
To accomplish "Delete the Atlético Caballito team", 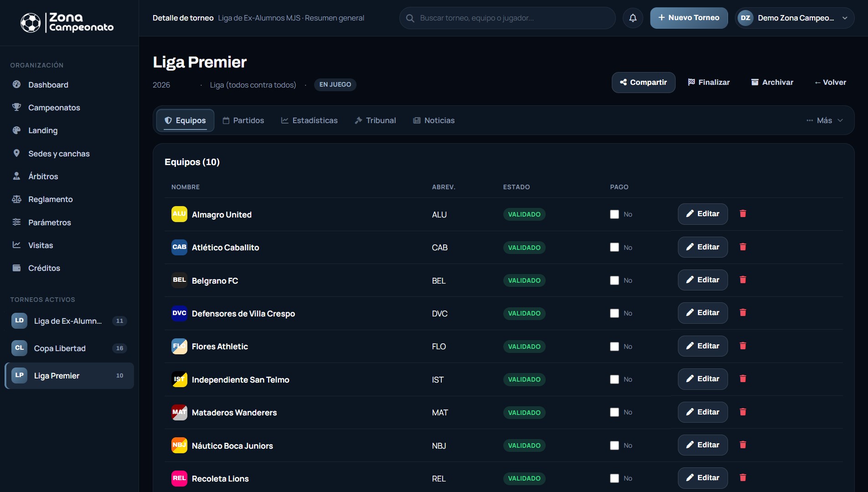I will coord(743,247).
